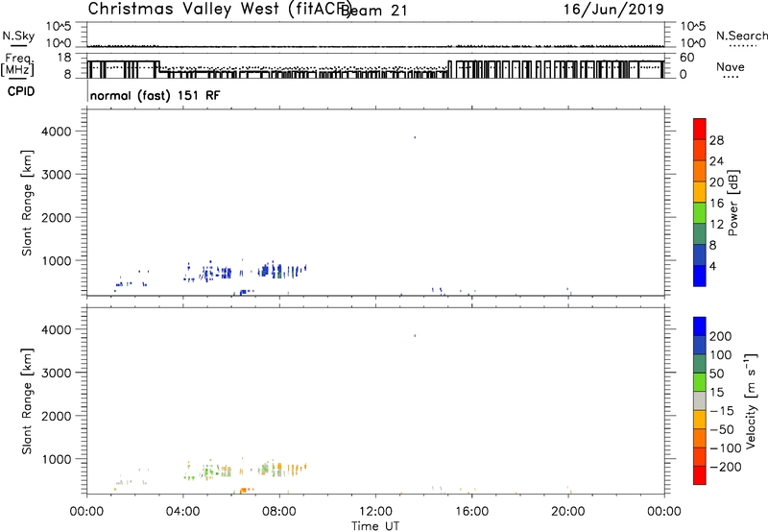Viewport: 768px width, 532px height.
Task: Select the '24' label on Power colorbar
Action: click(x=716, y=161)
